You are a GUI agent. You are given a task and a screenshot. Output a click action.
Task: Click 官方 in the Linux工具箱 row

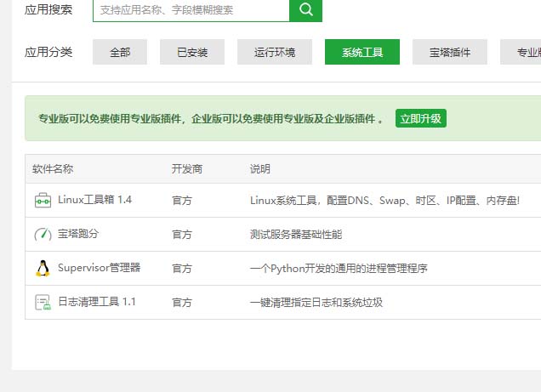pyautogui.click(x=182, y=201)
